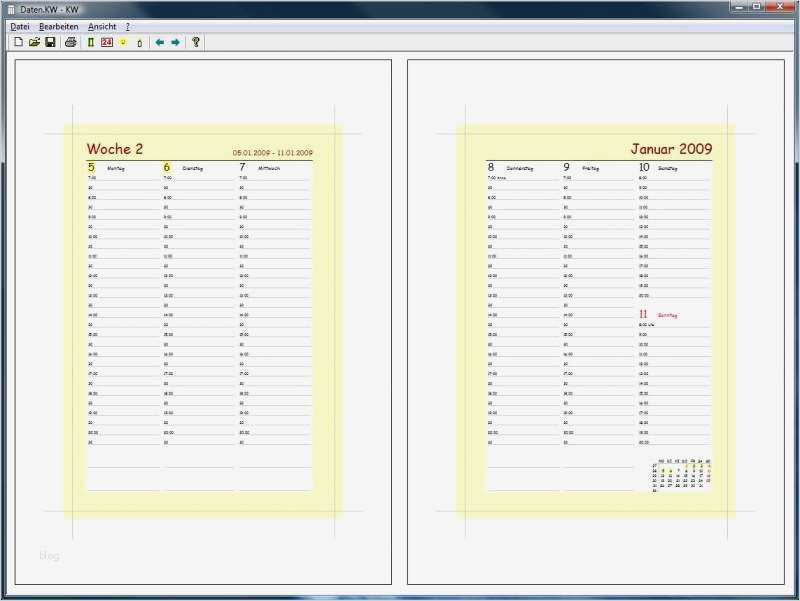The image size is (800, 601).
Task: Select day 9 Freitag header
Action: click(581, 167)
